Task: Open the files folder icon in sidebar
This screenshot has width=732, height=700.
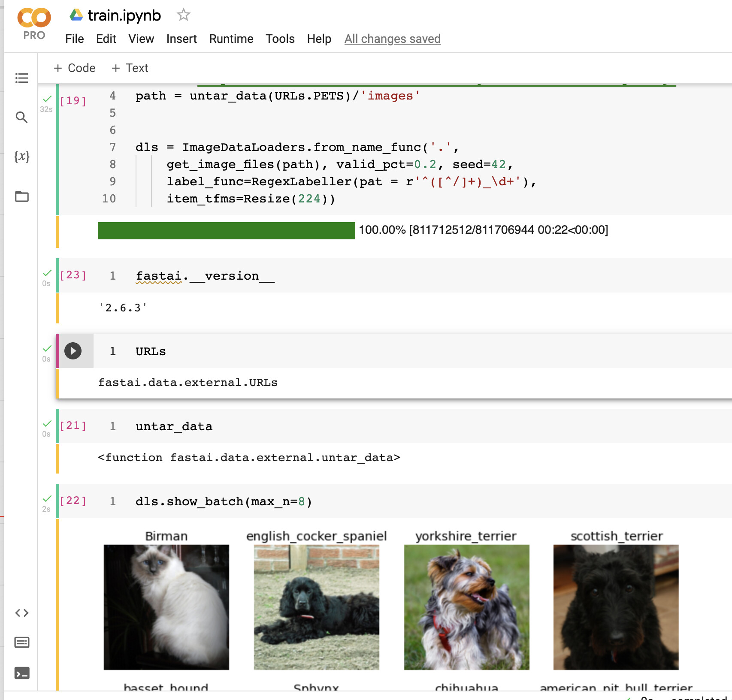Action: [x=22, y=196]
